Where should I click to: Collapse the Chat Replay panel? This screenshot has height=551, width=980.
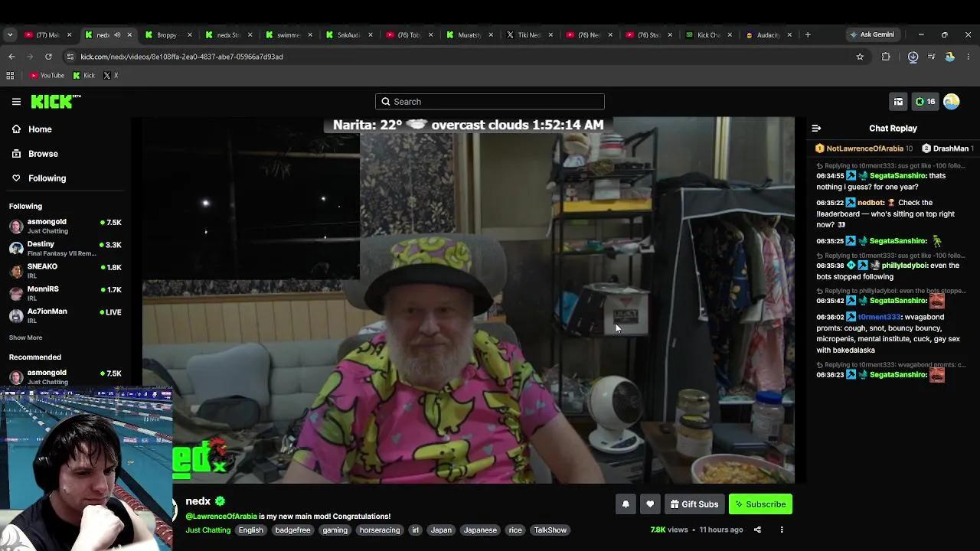pyautogui.click(x=816, y=129)
